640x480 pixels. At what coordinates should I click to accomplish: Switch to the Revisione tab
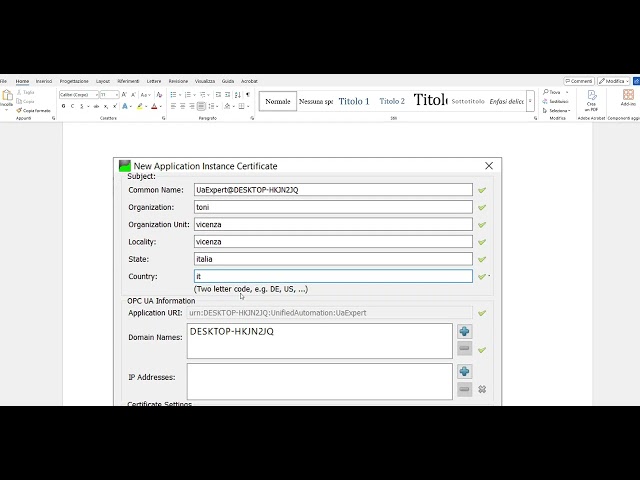point(178,81)
